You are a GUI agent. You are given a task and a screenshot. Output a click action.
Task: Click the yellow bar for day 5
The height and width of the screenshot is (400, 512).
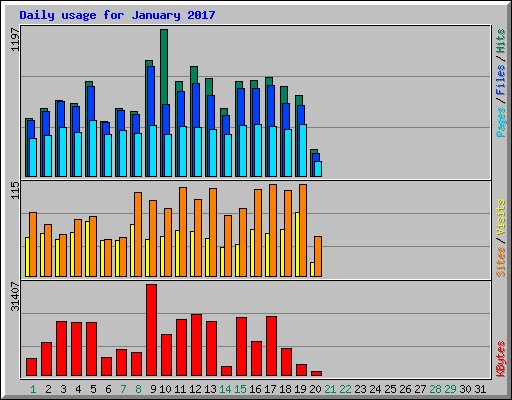[87, 249]
